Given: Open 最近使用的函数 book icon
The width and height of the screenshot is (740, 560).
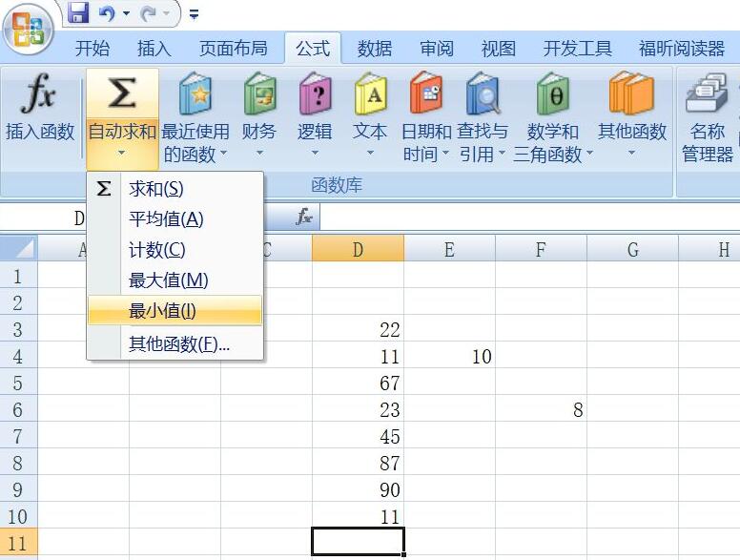Looking at the screenshot, I should [195, 93].
